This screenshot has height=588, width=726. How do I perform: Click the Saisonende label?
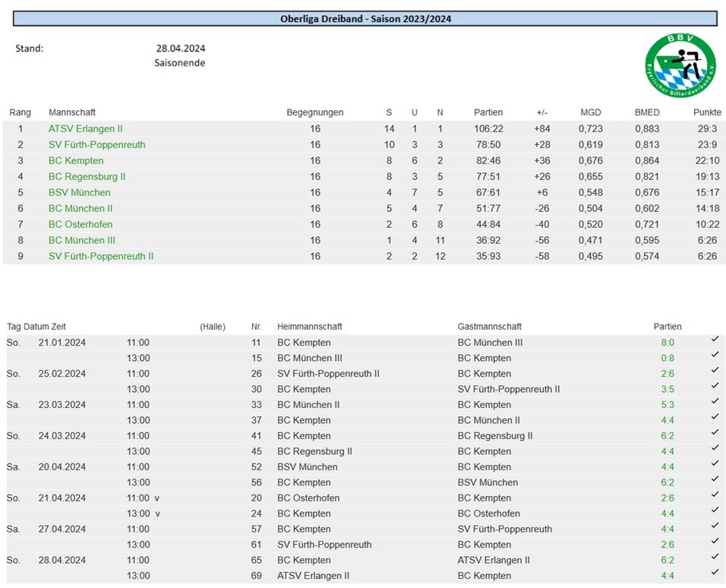point(180,63)
